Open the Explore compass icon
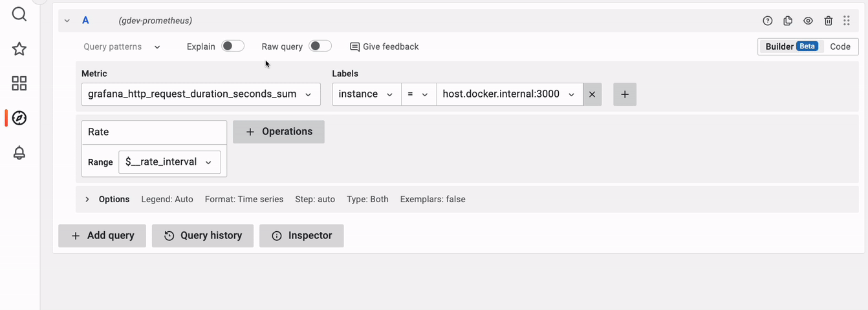 [x=19, y=118]
